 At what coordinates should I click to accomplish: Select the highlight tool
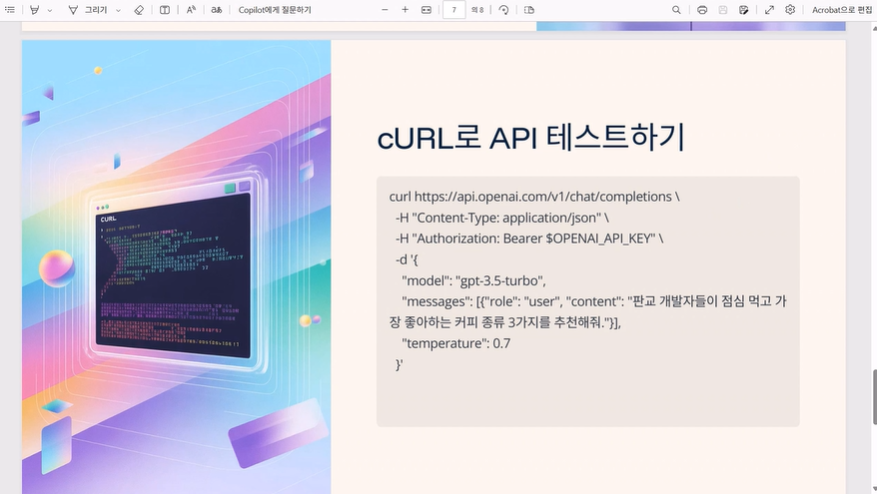pos(34,10)
